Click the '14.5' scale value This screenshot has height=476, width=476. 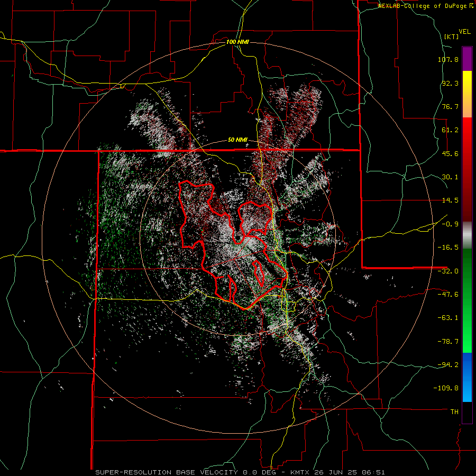(x=450, y=200)
